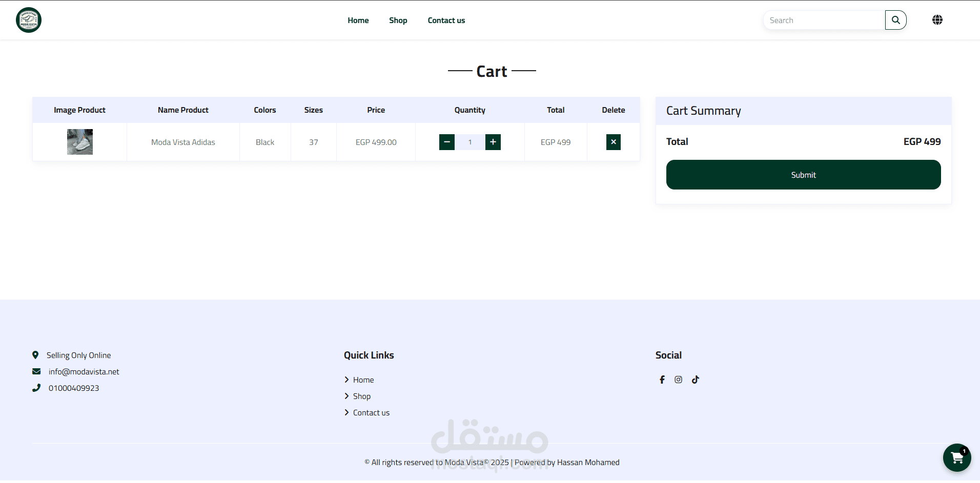Click the Cart page title
This screenshot has width=980, height=483.
click(x=492, y=71)
